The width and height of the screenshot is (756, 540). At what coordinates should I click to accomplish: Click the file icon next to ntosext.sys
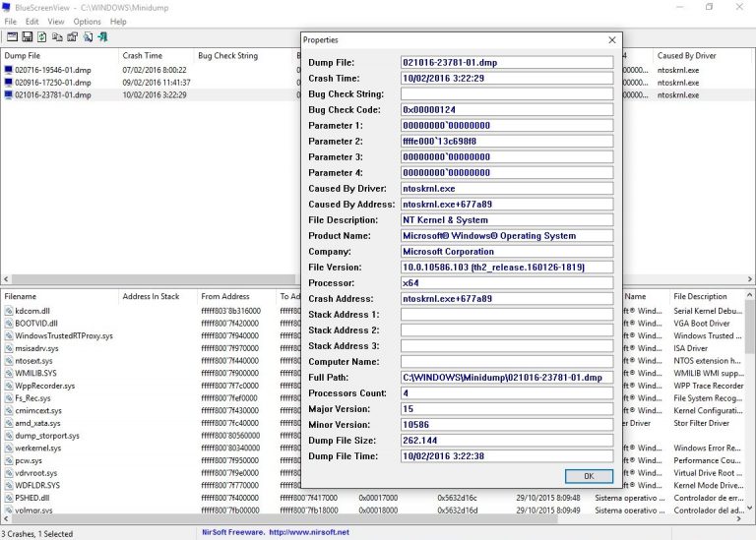9,361
